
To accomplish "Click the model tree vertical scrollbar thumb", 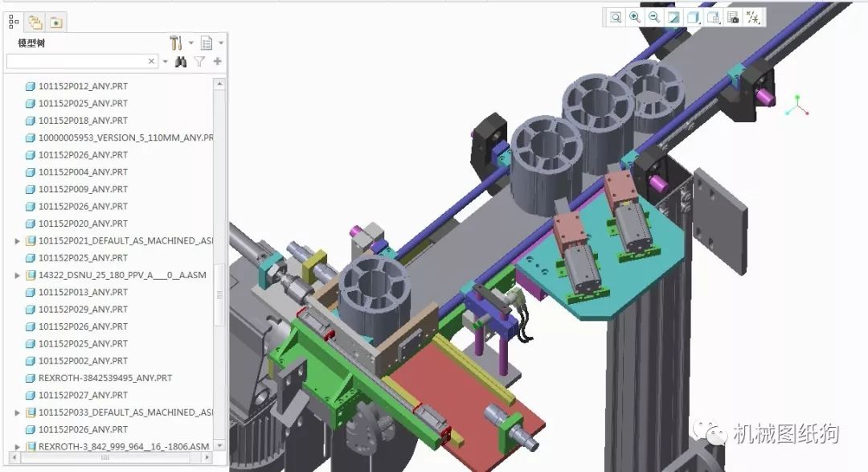I will (x=219, y=295).
